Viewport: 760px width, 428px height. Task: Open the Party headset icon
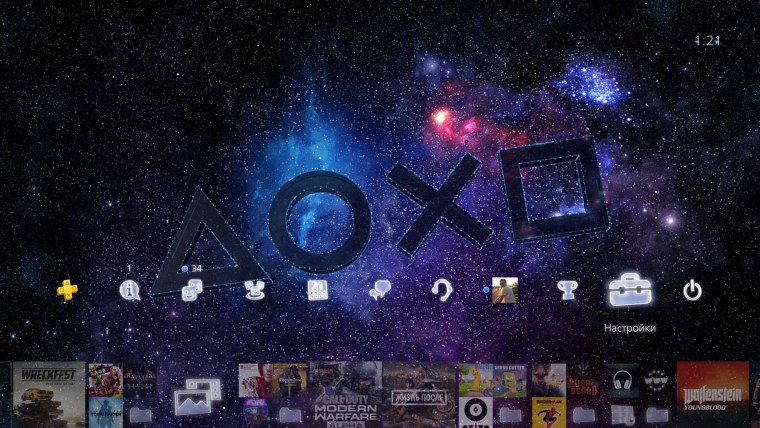click(442, 291)
